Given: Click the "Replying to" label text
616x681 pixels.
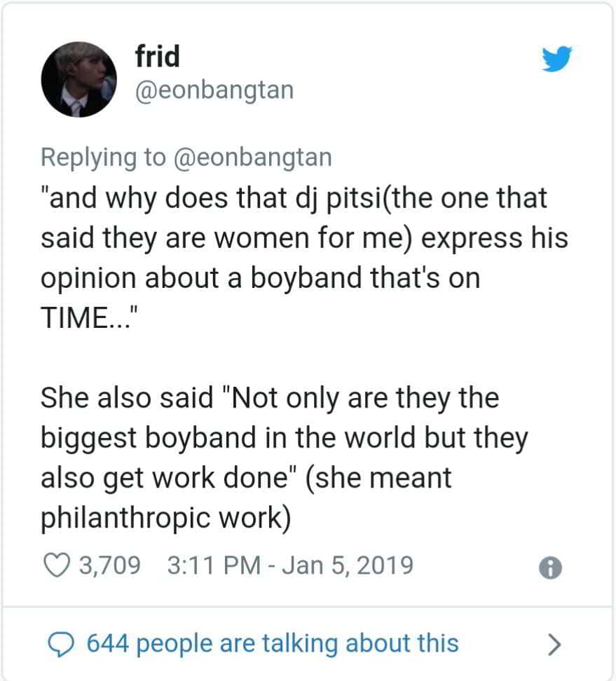Looking at the screenshot, I should [103, 157].
